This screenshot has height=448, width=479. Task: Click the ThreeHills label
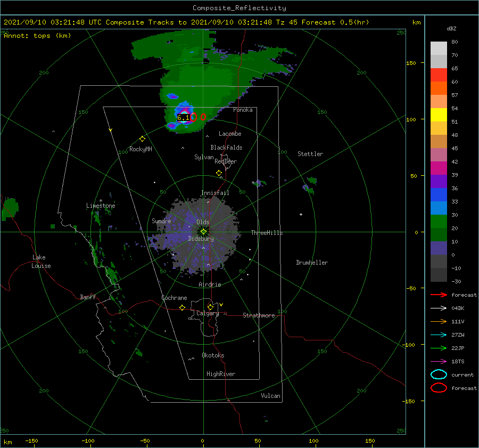tap(267, 233)
